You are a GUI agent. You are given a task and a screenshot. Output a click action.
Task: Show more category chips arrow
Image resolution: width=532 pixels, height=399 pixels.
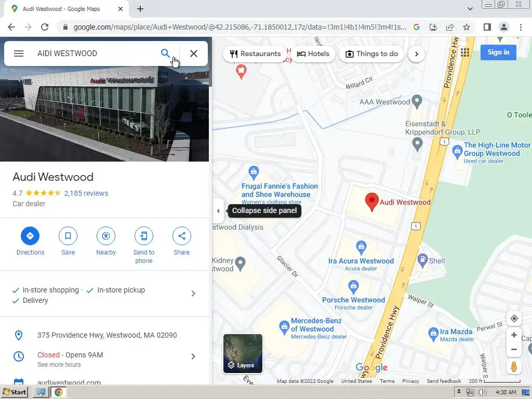416,54
